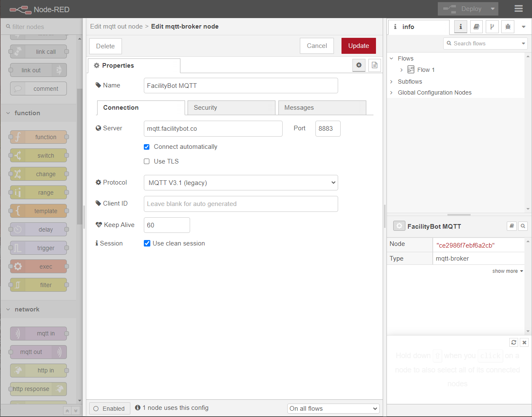The width and height of the screenshot is (532, 417).
Task: Switch to the Messages tab
Action: tap(322, 108)
